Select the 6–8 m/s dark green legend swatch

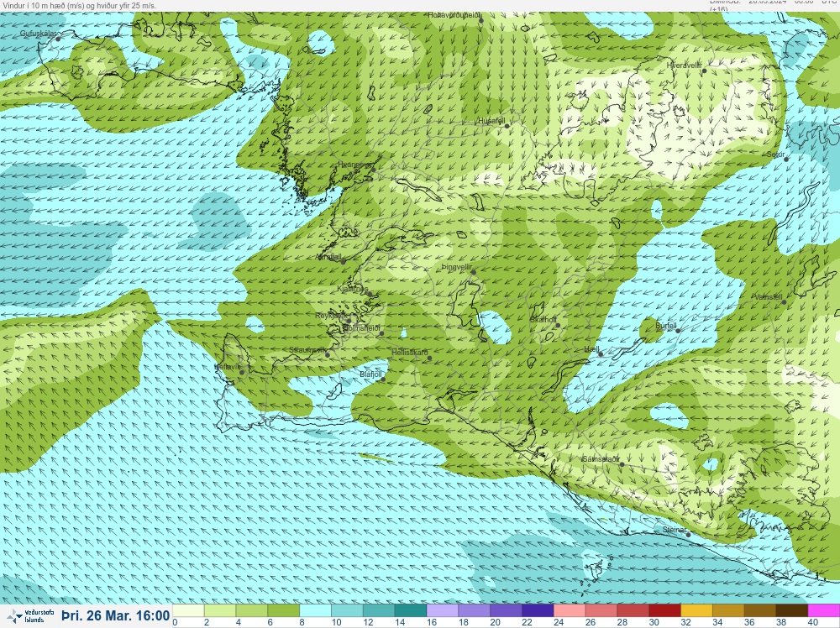283,610
